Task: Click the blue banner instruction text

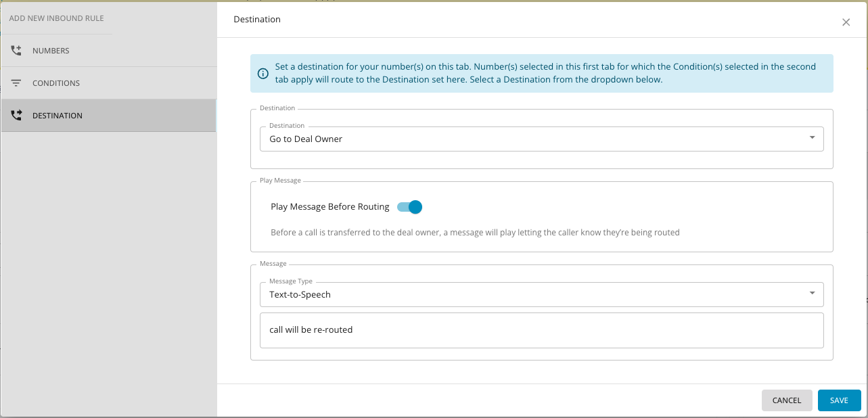Action: coord(545,73)
